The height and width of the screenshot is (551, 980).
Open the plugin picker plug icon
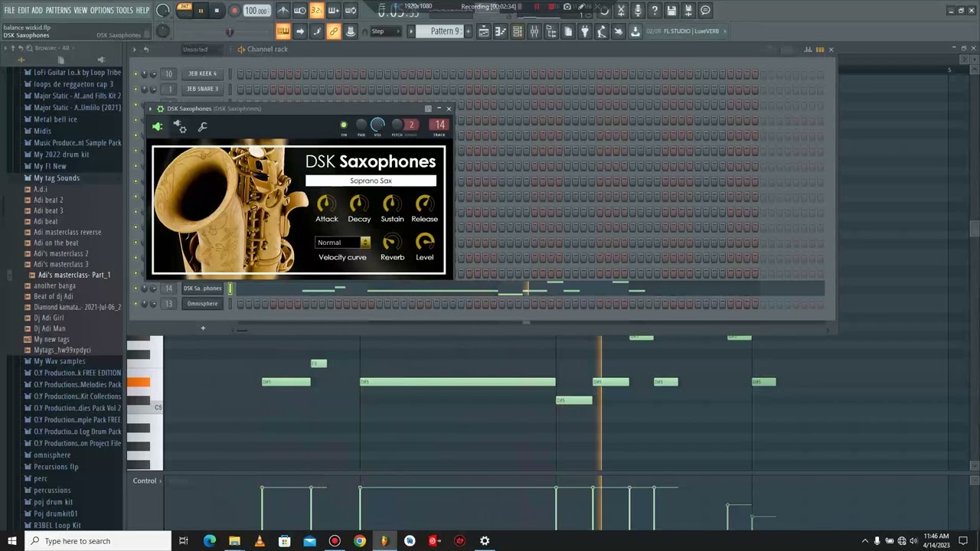585,31
